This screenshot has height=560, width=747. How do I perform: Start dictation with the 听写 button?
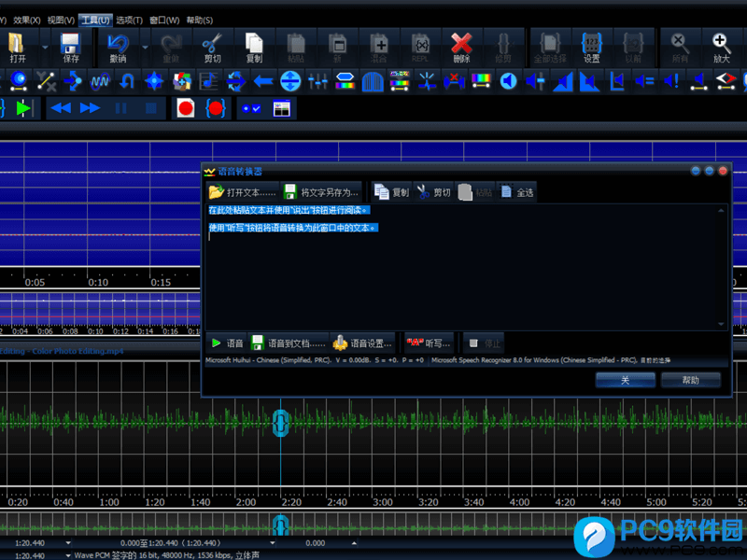point(429,343)
